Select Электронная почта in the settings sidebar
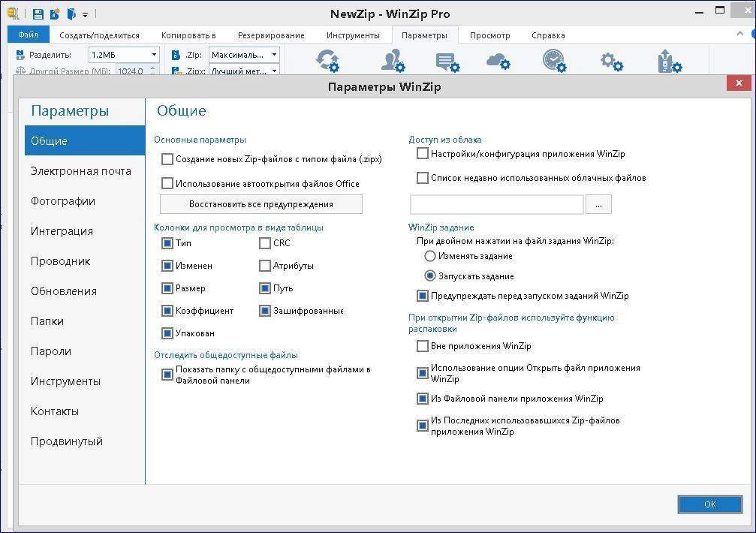Screen dimensions: 756x533 coord(85,171)
